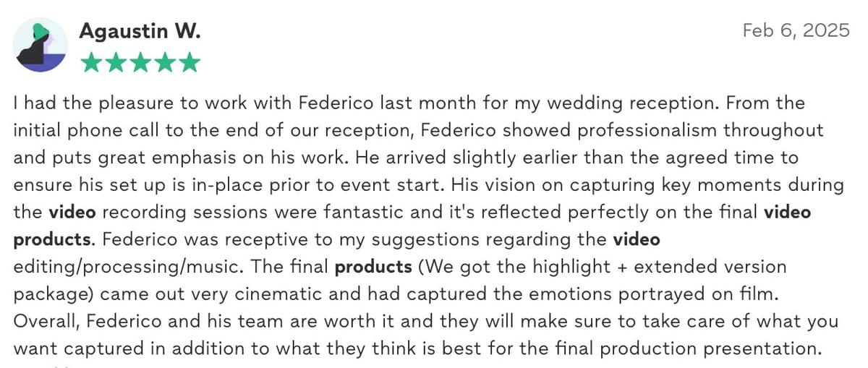Click bold "products" before "(We got the highlight"

coord(373,267)
